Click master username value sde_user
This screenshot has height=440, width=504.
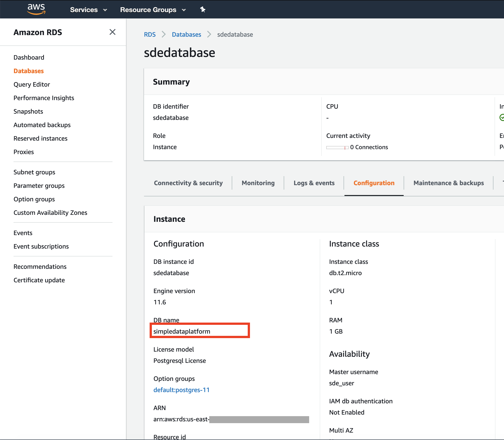342,383
